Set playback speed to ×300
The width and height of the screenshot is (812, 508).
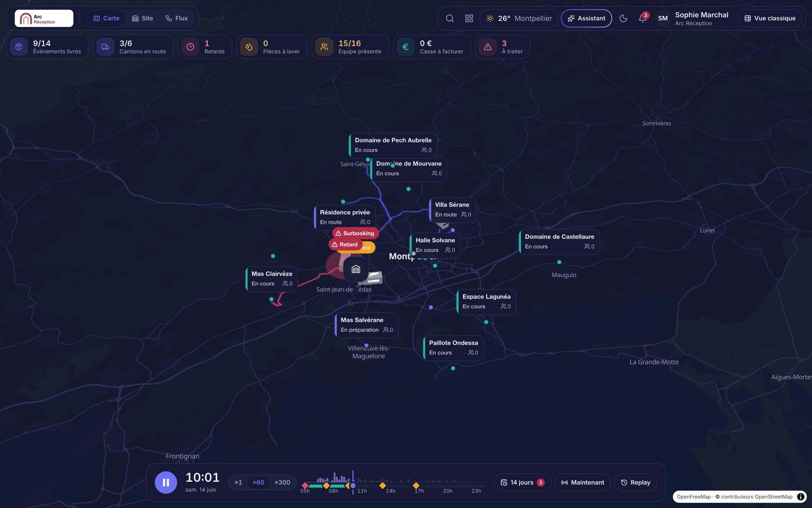[282, 482]
